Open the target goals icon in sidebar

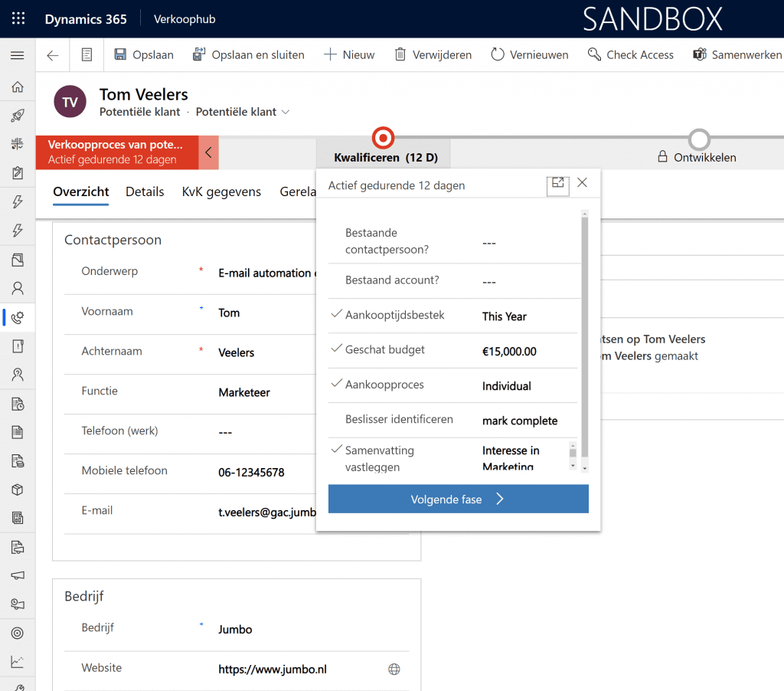point(18,634)
